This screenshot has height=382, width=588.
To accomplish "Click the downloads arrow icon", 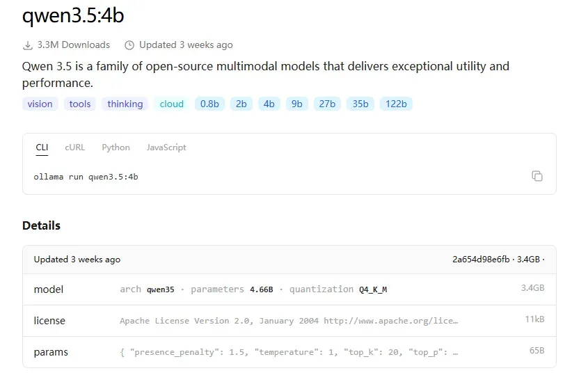I will (x=28, y=45).
